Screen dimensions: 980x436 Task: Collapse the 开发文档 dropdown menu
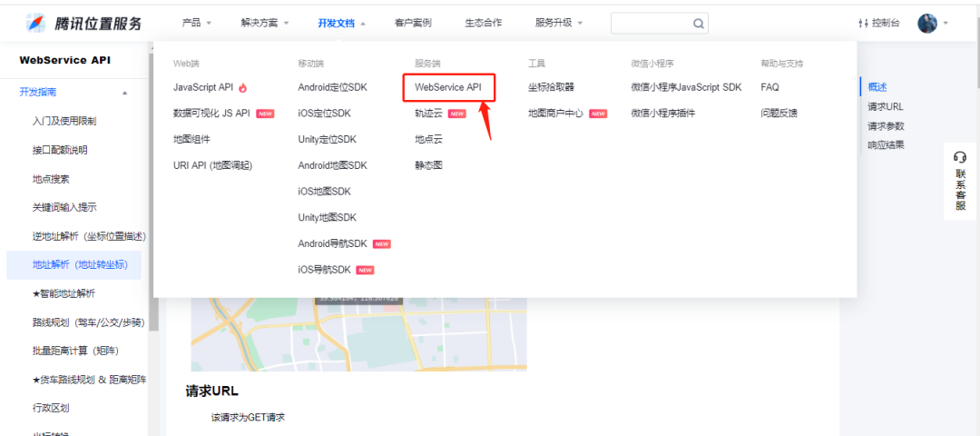(x=341, y=23)
